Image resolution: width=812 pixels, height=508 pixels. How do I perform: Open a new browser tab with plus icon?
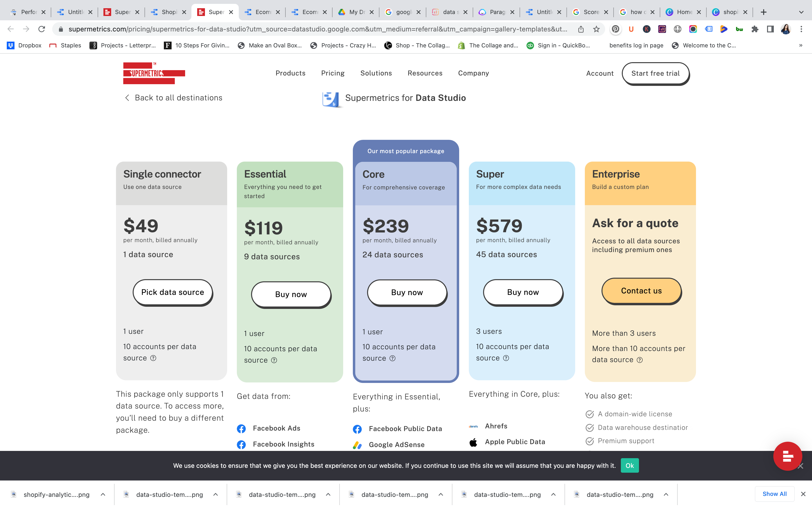coord(764,12)
